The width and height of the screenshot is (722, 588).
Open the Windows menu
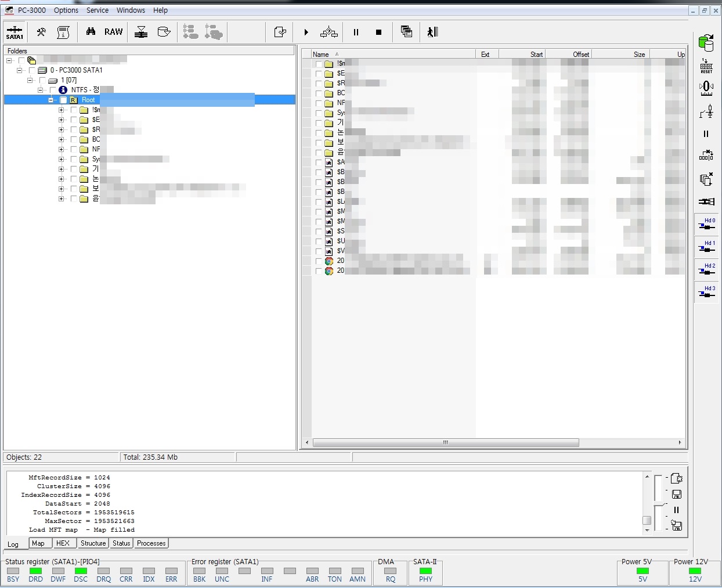(131, 10)
